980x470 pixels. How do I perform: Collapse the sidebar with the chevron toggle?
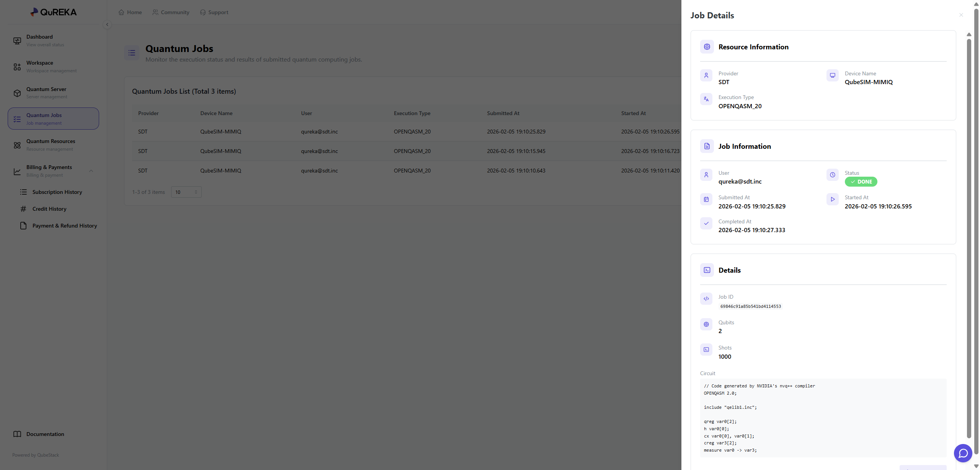107,24
